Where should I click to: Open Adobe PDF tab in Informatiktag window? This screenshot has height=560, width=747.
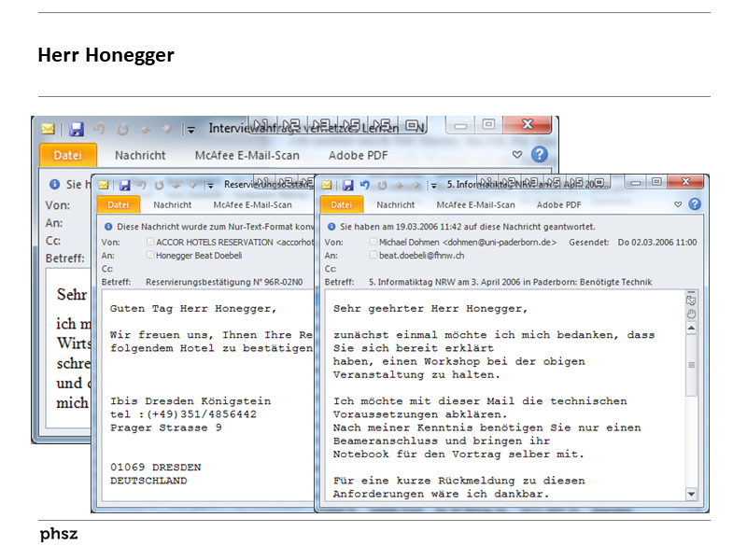[558, 204]
